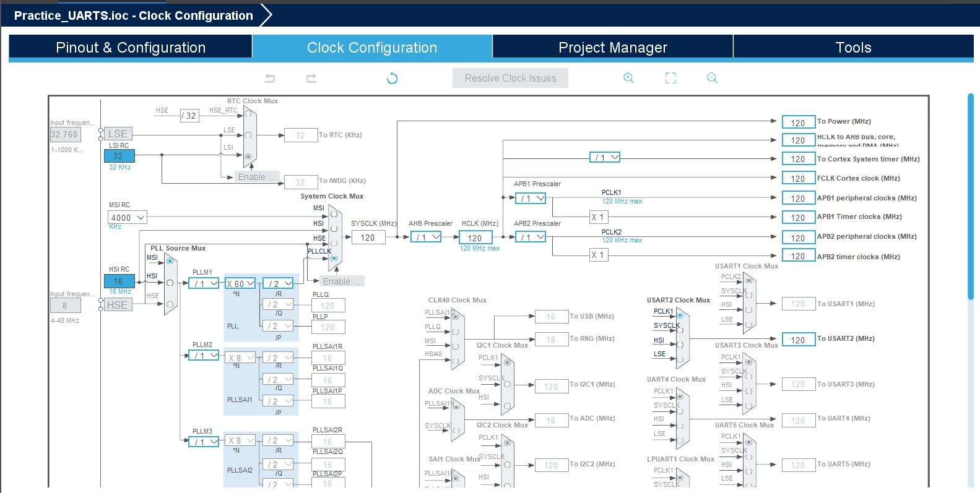The width and height of the screenshot is (980, 493).
Task: Select MSI as PLL Source Mux input
Action: (170, 261)
